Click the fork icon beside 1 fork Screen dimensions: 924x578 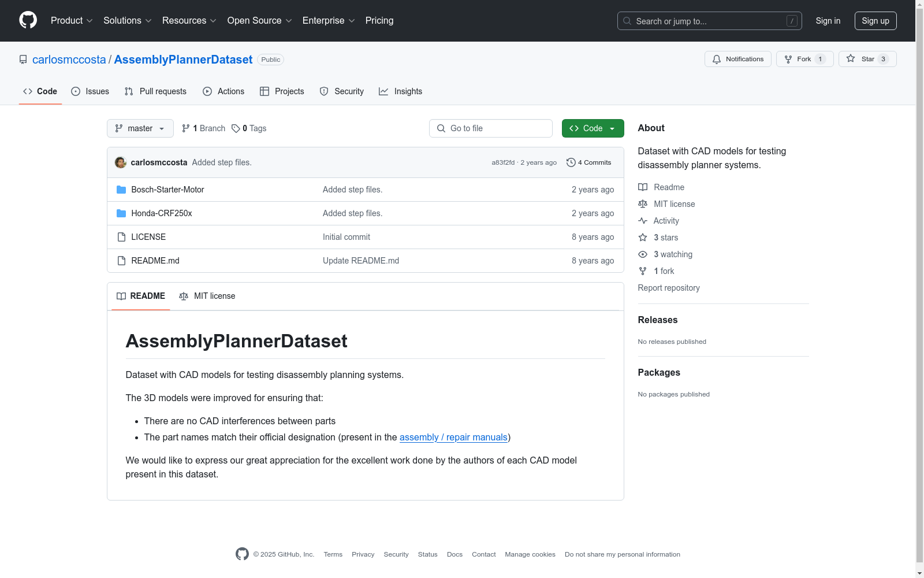pyautogui.click(x=643, y=271)
